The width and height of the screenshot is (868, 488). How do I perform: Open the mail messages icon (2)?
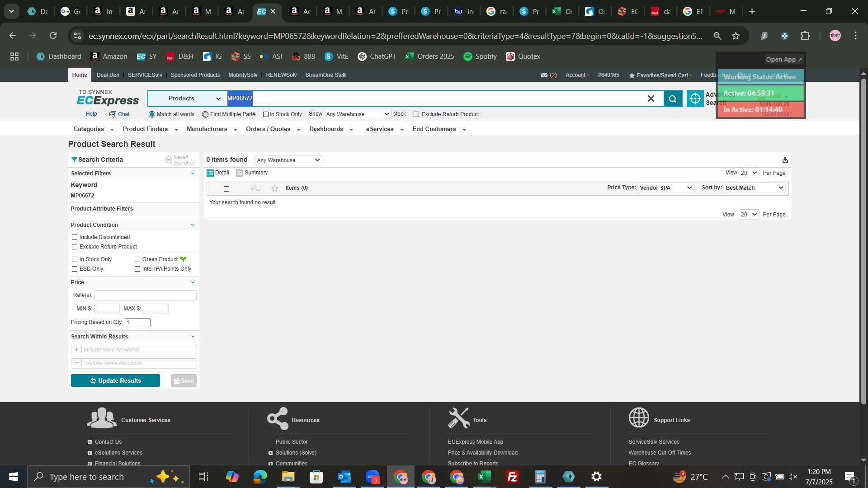[x=544, y=75]
